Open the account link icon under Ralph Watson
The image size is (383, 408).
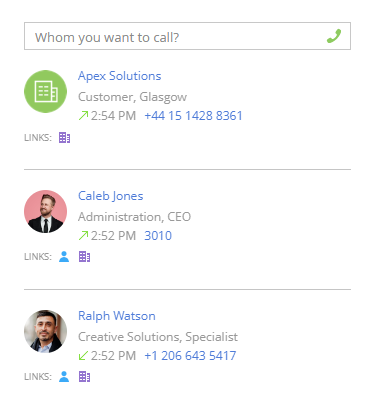tap(84, 377)
